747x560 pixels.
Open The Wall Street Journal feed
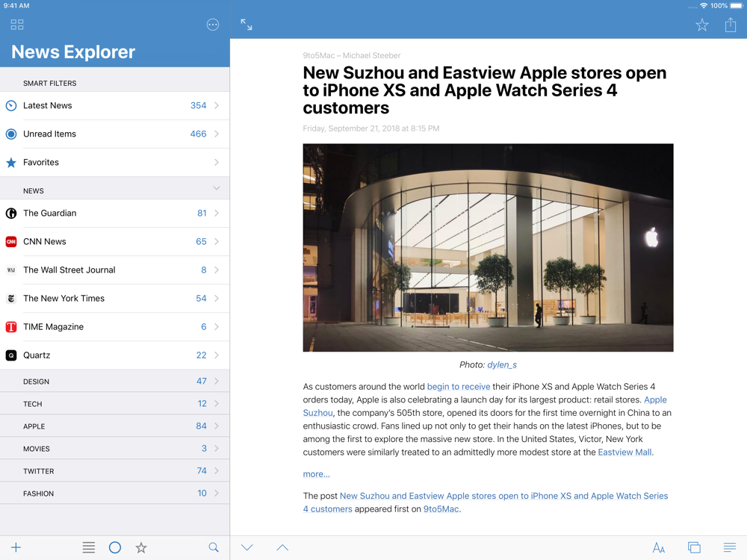tap(115, 270)
